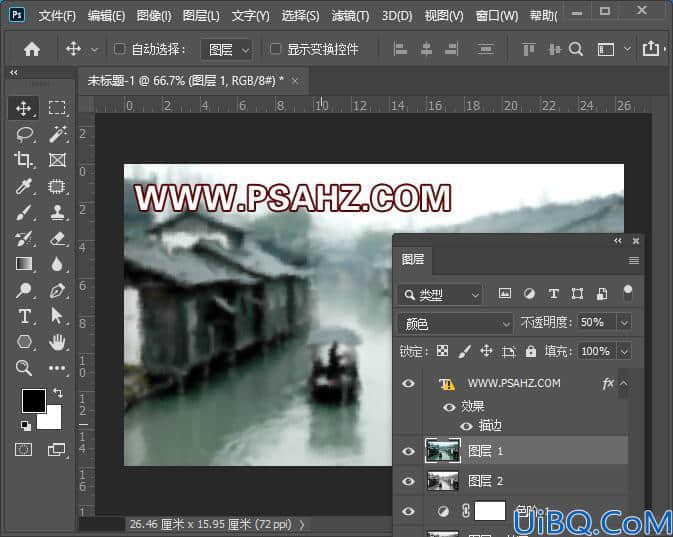Select the Blur tool
673x537 pixels.
(x=57, y=264)
